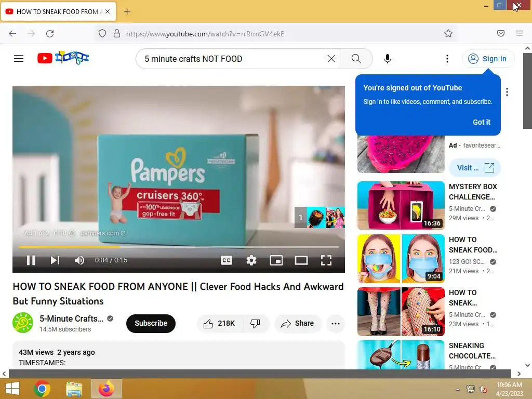Skip to the next video
The width and height of the screenshot is (532, 399).
point(55,260)
